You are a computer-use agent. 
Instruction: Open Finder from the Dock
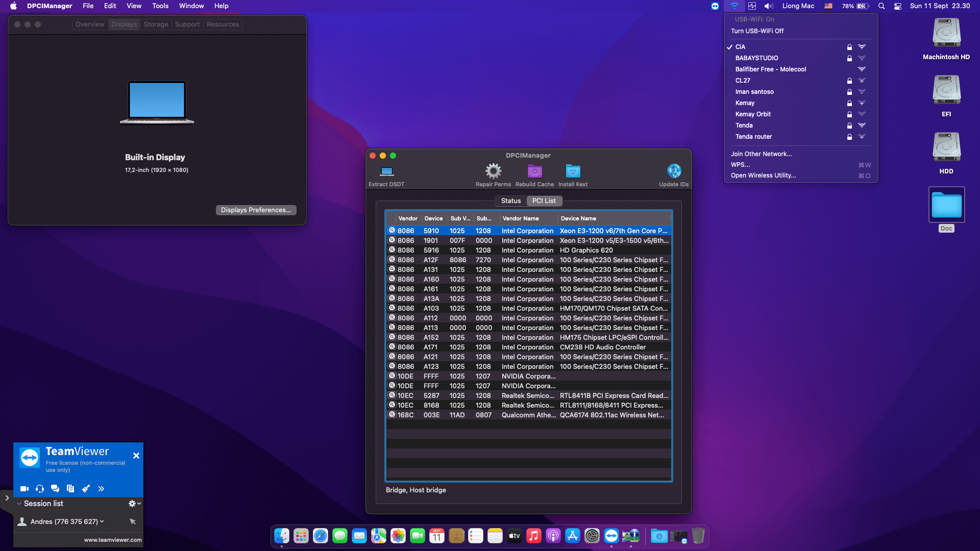pyautogui.click(x=282, y=536)
